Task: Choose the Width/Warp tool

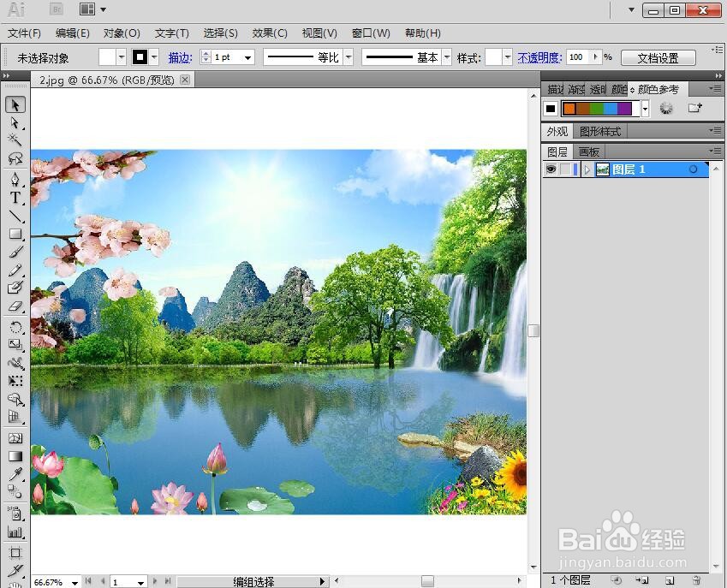Action: pos(15,363)
